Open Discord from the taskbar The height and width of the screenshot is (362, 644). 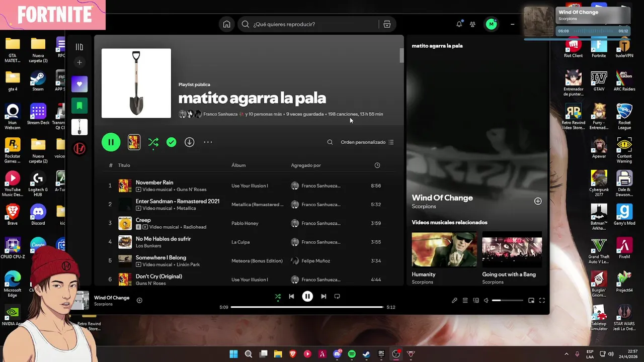[x=337, y=354]
